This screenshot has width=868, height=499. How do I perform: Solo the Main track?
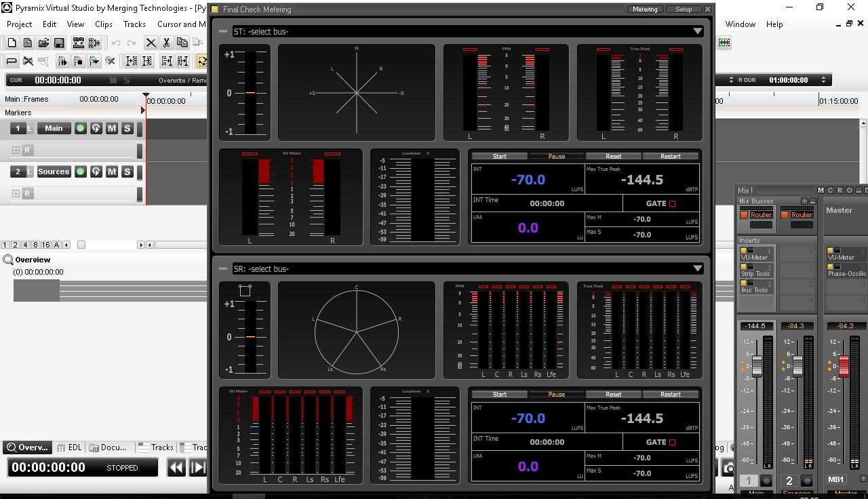[x=127, y=128]
